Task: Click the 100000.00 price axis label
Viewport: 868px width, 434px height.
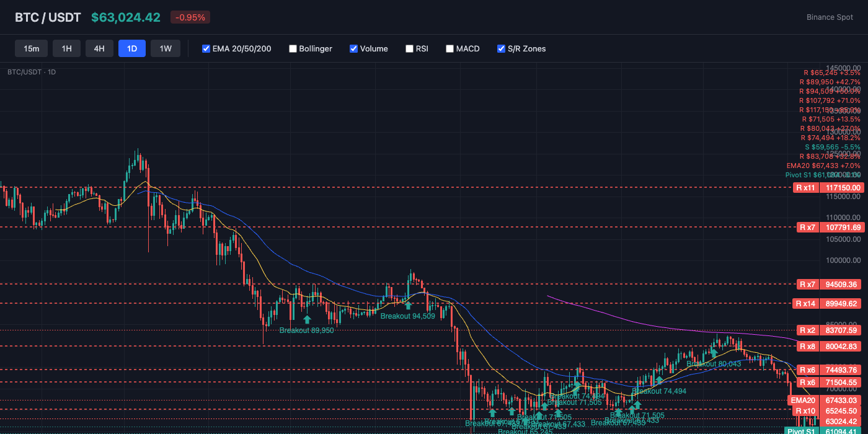Action: [x=843, y=260]
